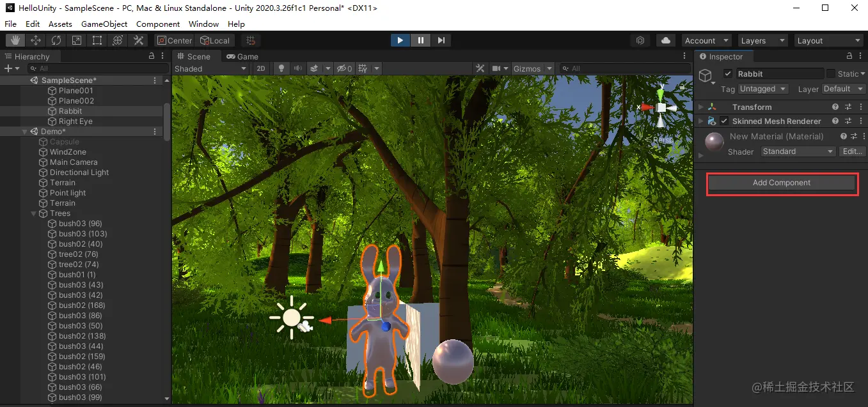The width and height of the screenshot is (868, 407).
Task: Open Window menu
Action: pos(203,24)
